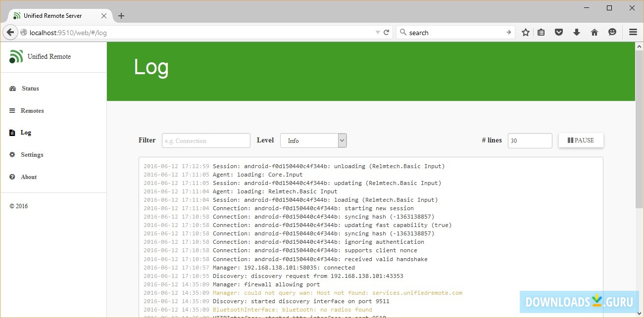This screenshot has height=318, width=644.
Task: Click the browser home button
Action: (594, 32)
